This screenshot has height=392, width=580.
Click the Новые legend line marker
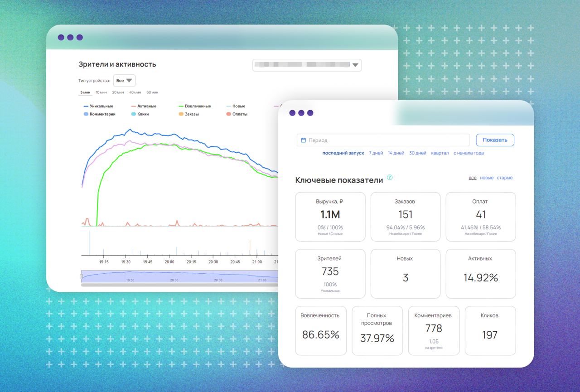tap(228, 106)
